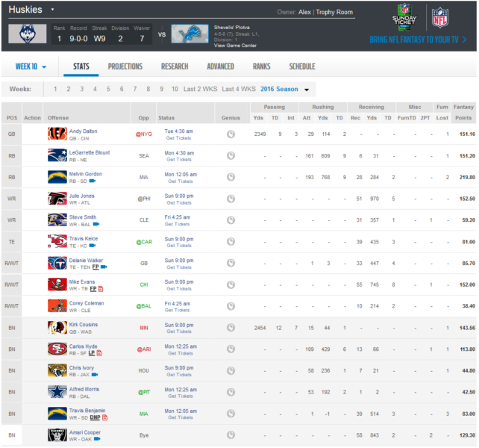Open the Genius clock icon for LeGarrette Blount
The image size is (479, 448).
tap(231, 155)
